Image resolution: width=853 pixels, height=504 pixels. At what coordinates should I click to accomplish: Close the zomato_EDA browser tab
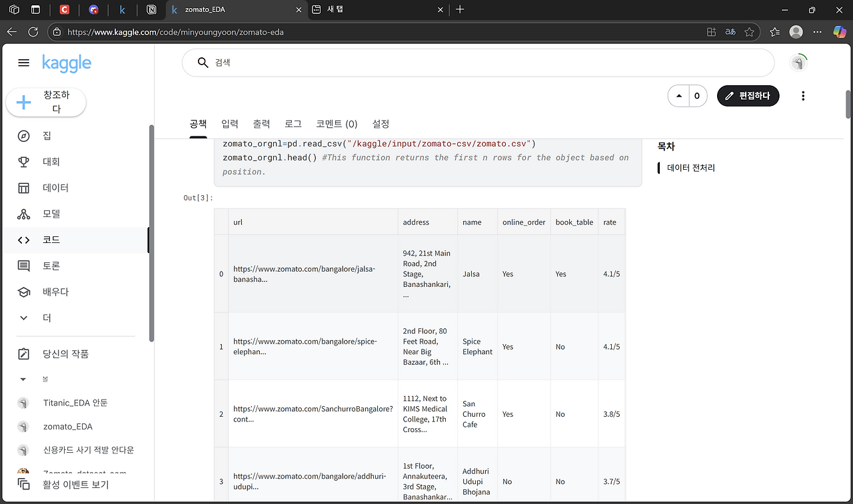coord(298,10)
